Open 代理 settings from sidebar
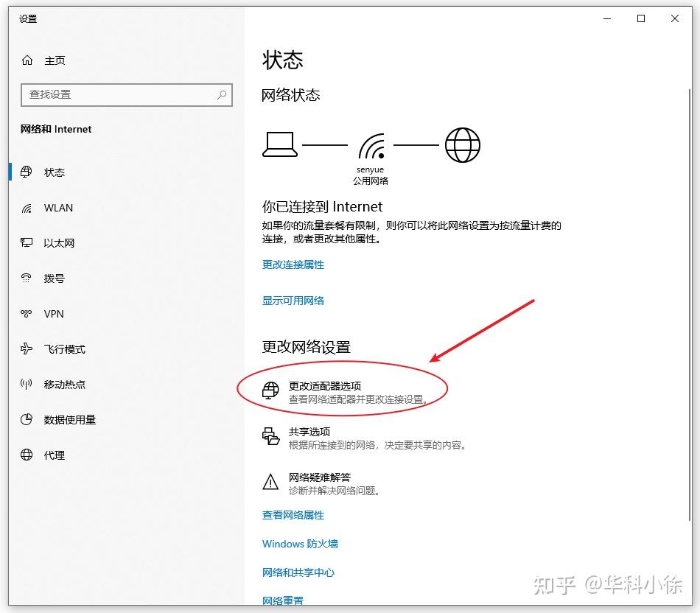700x613 pixels. coord(52,455)
